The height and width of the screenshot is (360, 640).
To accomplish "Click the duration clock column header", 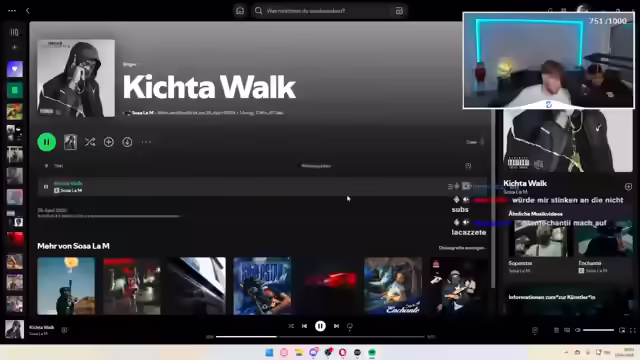I will 468,166.
